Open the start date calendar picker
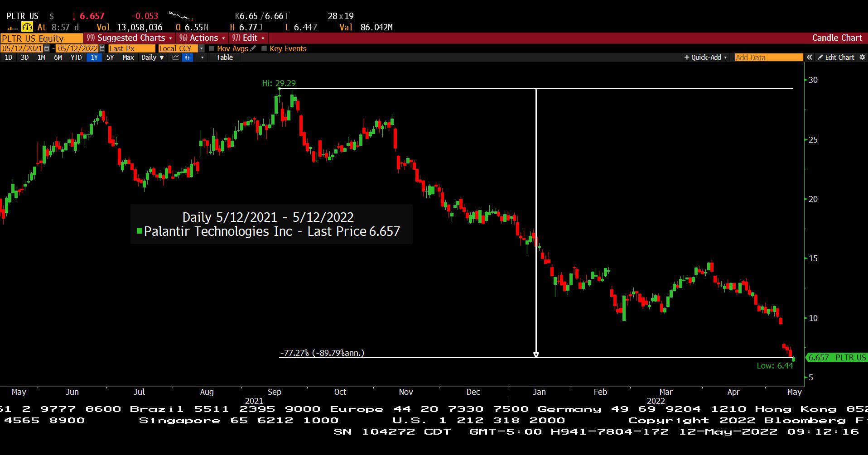Viewport: 868px width, 455px height. pyautogui.click(x=47, y=48)
